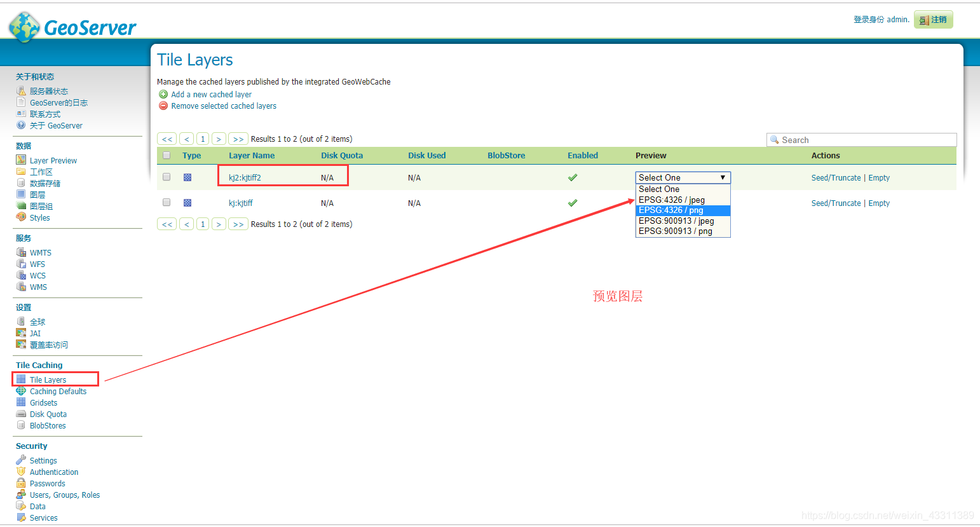Click the Caching Defaults globe icon

click(x=21, y=391)
